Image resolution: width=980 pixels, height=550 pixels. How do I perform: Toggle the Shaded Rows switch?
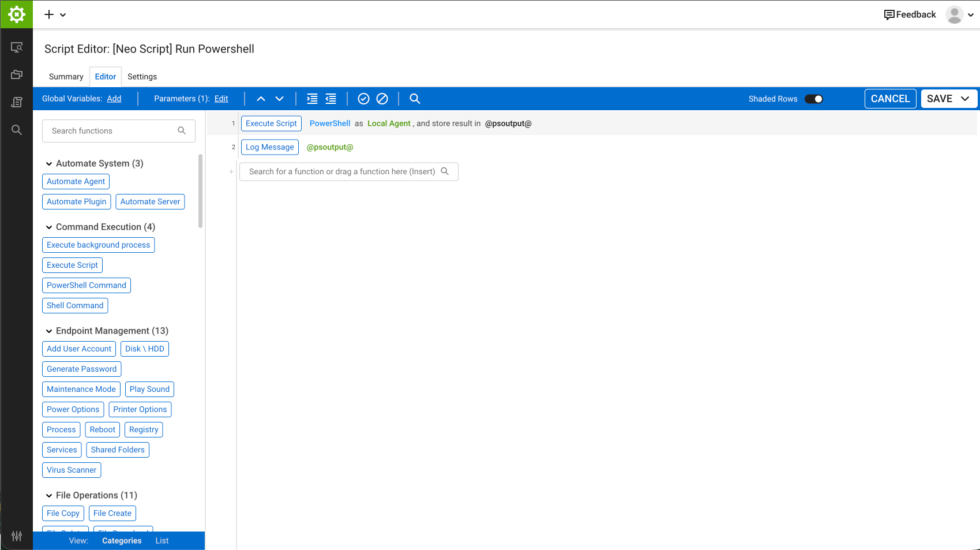(814, 99)
